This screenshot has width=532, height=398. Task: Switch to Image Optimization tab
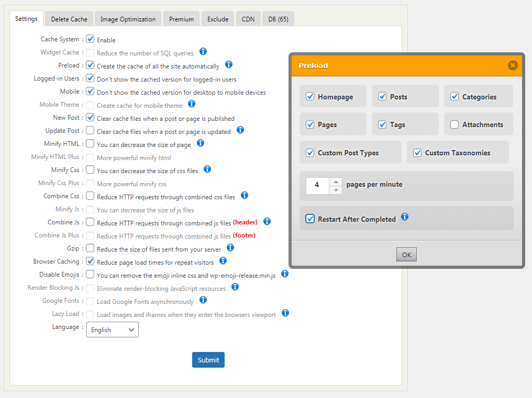[128, 19]
